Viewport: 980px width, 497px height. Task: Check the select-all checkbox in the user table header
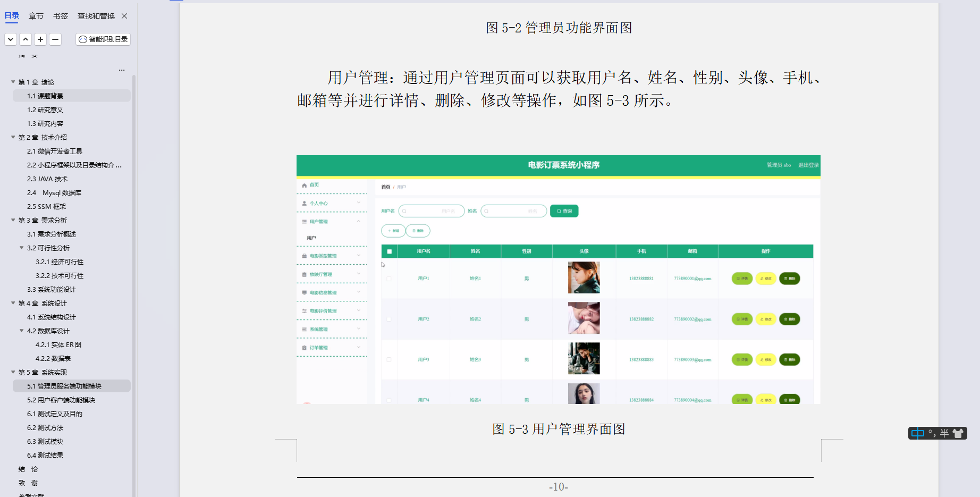click(388, 251)
